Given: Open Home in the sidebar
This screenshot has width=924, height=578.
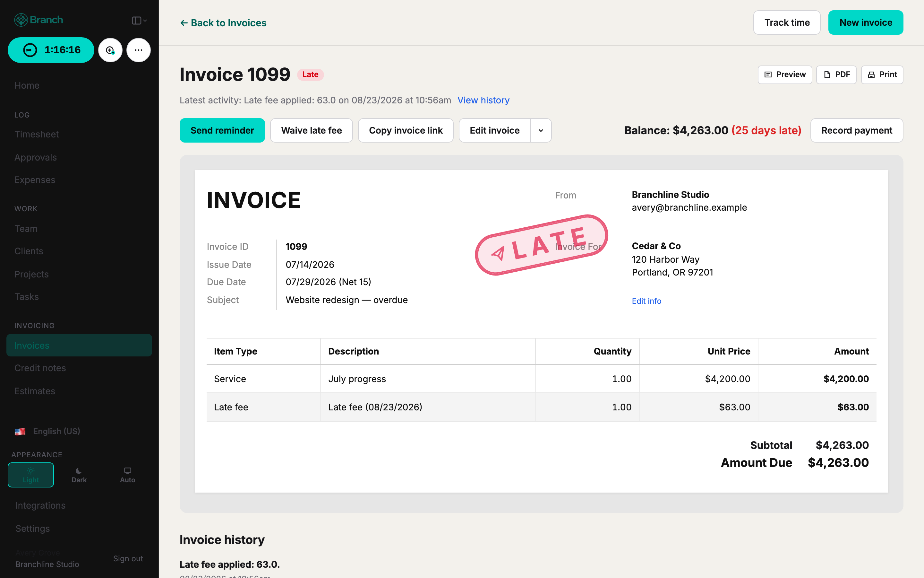Looking at the screenshot, I should 27,85.
